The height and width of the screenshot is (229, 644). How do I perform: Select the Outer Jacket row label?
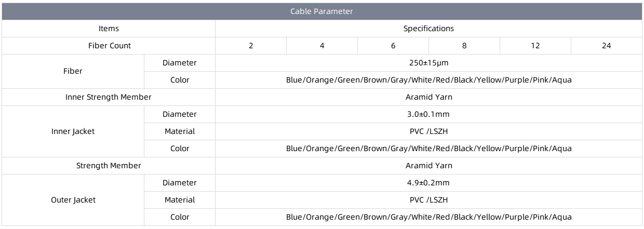click(73, 200)
